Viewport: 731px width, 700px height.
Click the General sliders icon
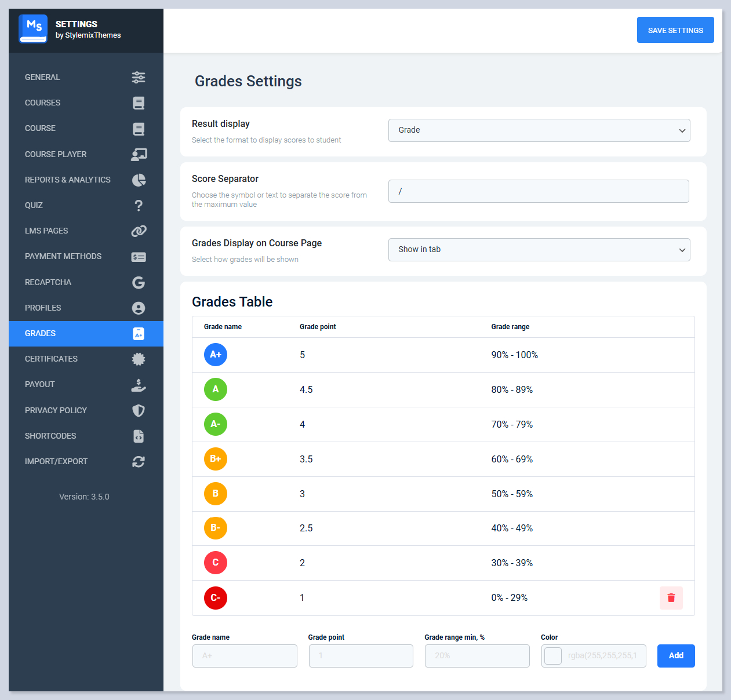[x=139, y=77]
